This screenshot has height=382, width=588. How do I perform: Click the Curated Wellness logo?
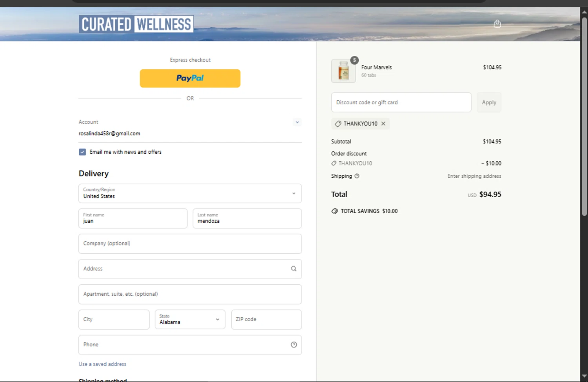(x=136, y=24)
